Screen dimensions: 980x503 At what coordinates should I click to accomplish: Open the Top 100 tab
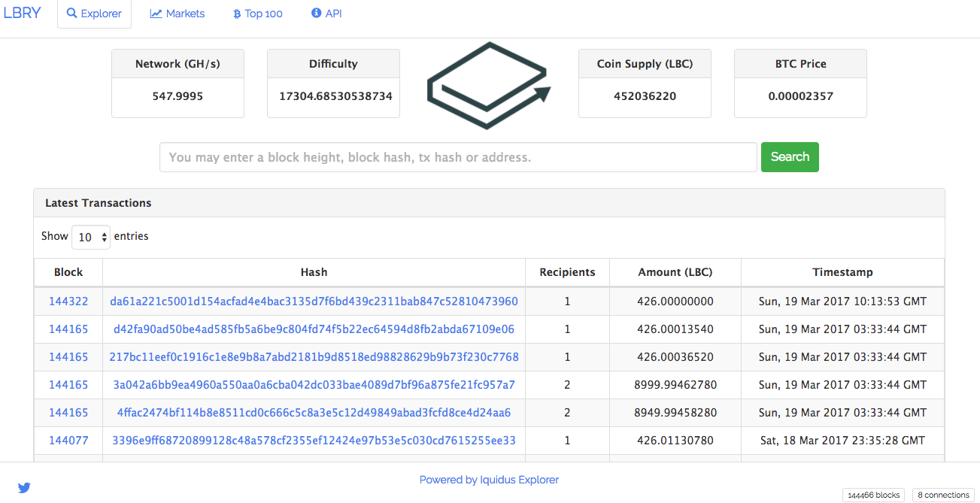tap(258, 14)
